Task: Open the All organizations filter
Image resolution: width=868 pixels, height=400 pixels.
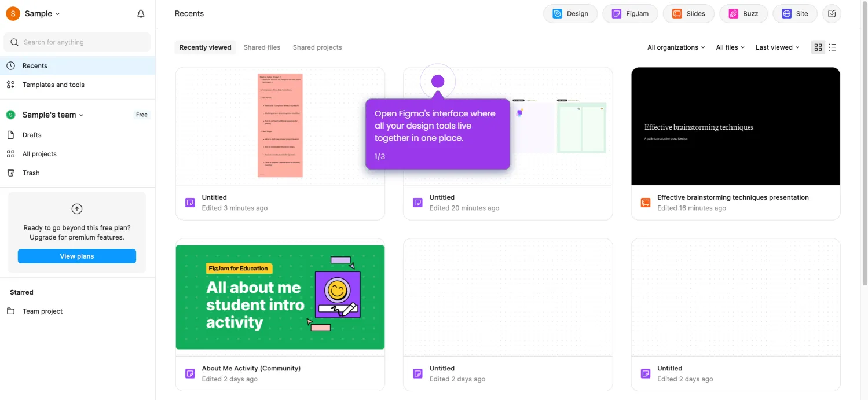Action: (x=676, y=47)
